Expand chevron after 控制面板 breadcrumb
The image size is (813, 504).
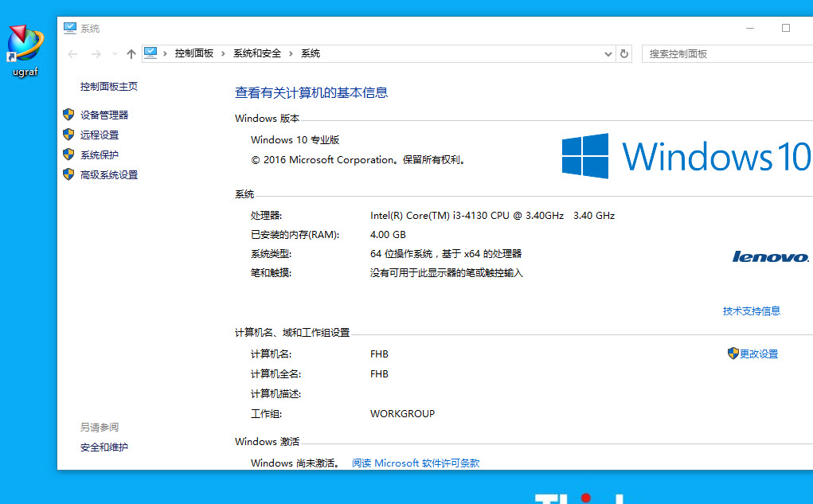click(x=224, y=54)
